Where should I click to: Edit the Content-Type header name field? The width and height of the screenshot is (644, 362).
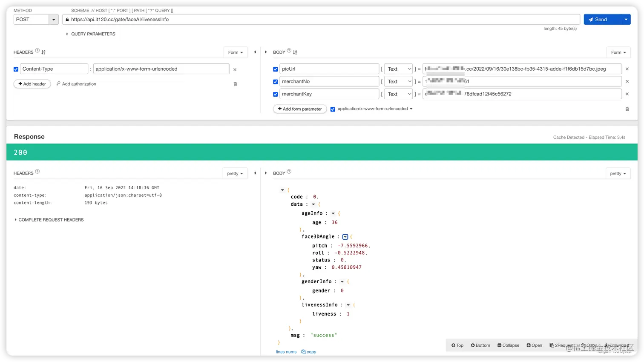click(54, 69)
